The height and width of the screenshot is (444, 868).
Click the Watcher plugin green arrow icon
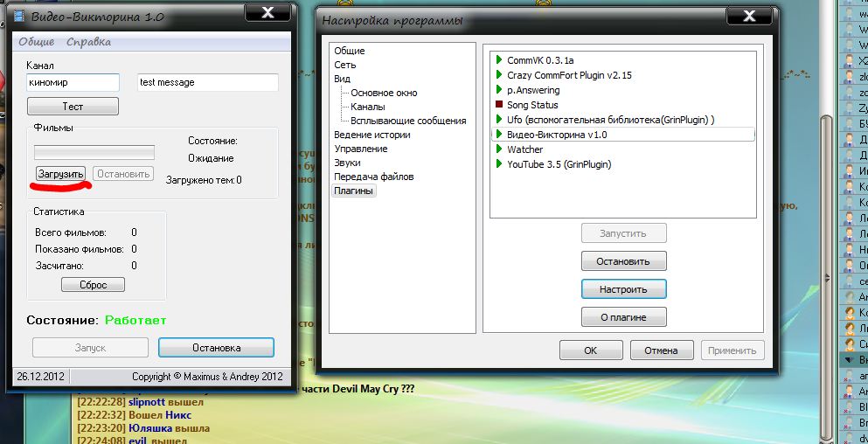(498, 149)
